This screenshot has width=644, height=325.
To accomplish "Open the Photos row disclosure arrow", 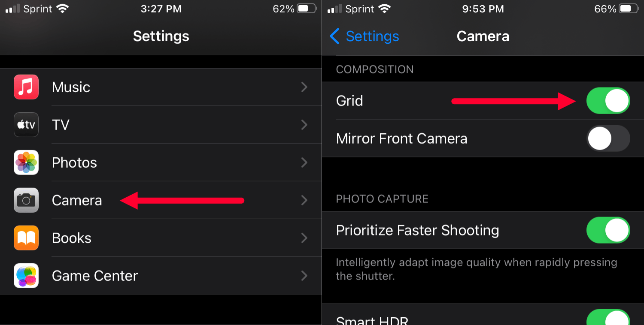I will 304,162.
